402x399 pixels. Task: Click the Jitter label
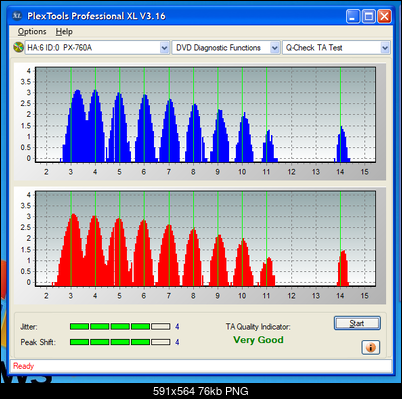coord(29,327)
